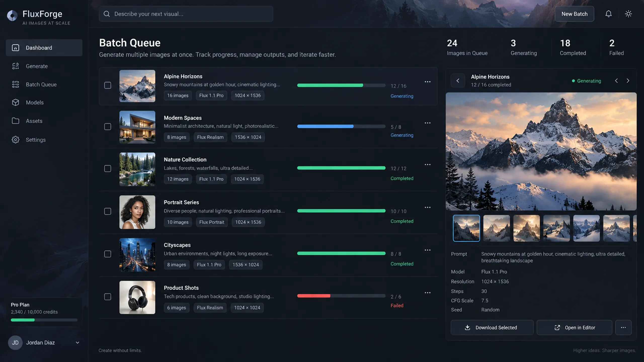
Task: Select the Cityscapes checkbox
Action: point(108,254)
